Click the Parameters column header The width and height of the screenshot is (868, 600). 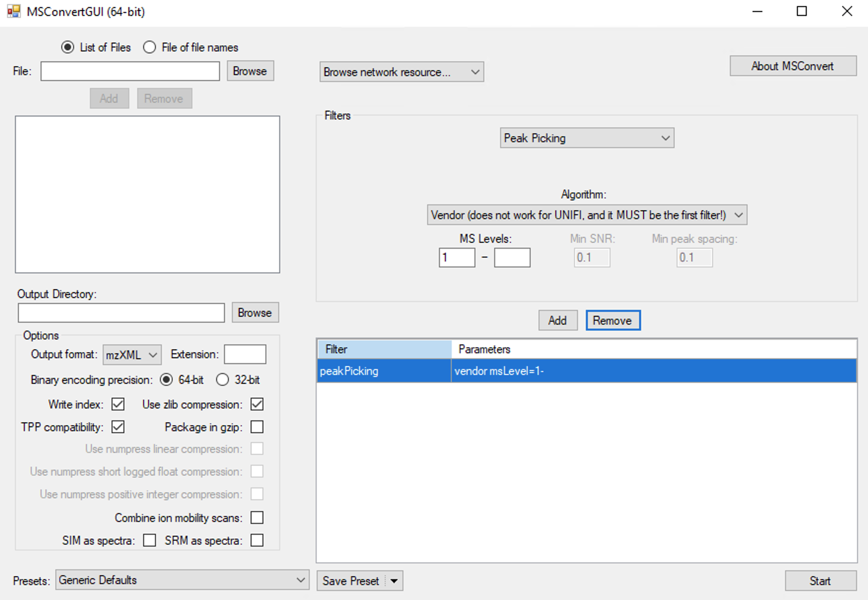pyautogui.click(x=654, y=349)
